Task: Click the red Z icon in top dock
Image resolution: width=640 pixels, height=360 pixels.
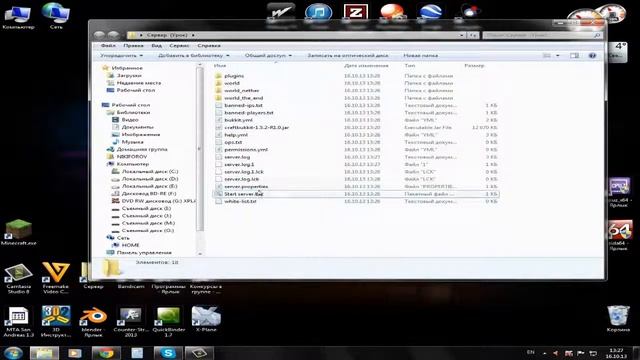Action: coord(355,12)
